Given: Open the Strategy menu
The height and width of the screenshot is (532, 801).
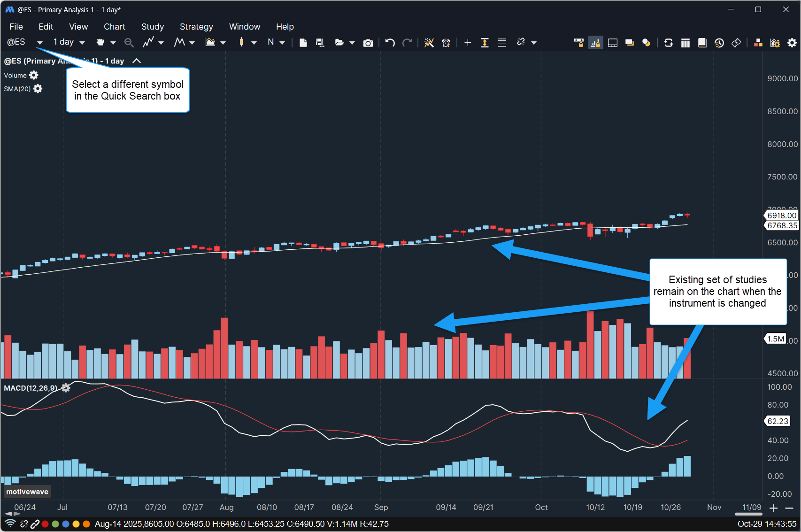Looking at the screenshot, I should [196, 27].
